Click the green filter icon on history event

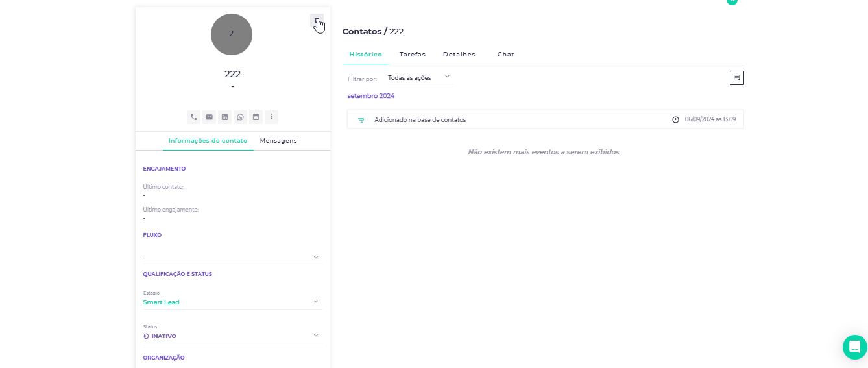[x=361, y=120]
